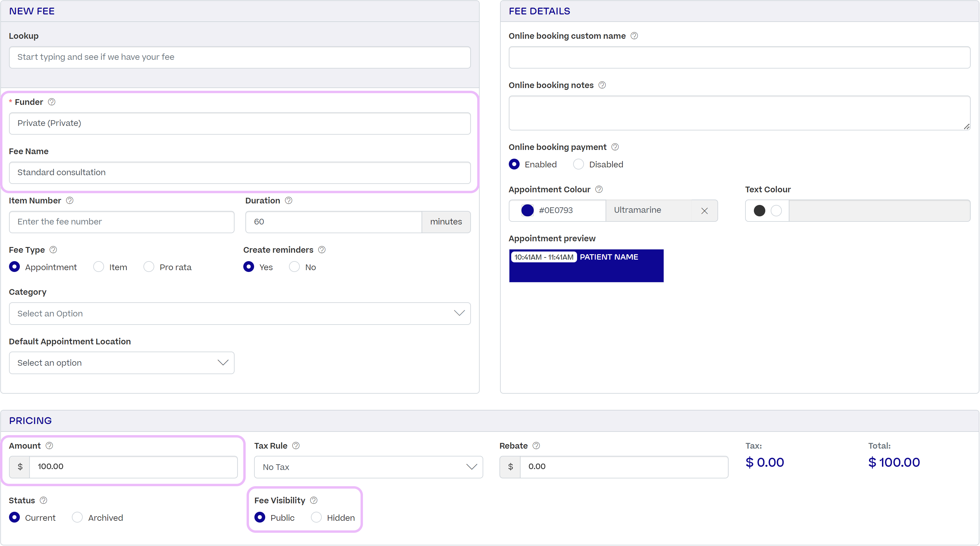Choose Hidden fee visibility

point(316,517)
